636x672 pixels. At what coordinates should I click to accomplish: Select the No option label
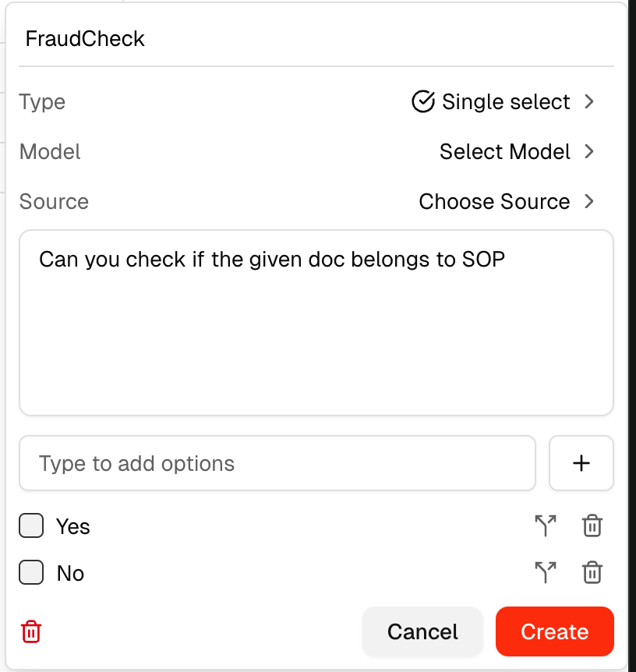(70, 574)
